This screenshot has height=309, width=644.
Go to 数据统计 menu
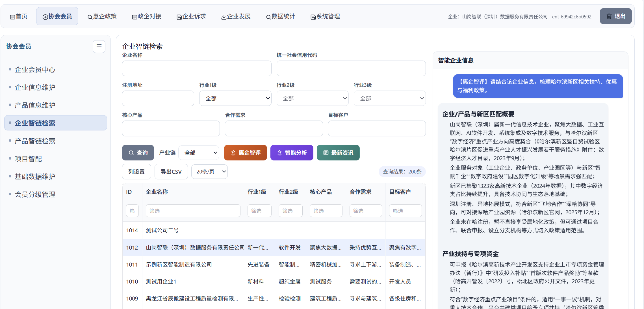(x=281, y=16)
